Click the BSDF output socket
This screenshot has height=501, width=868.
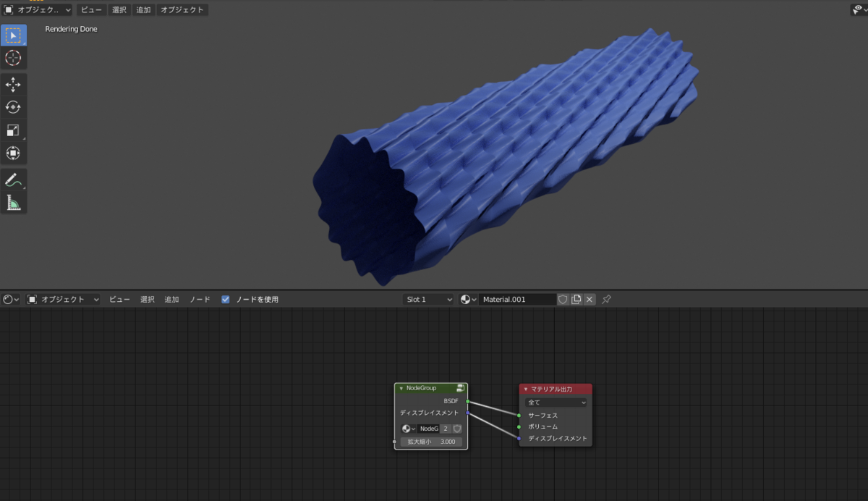(468, 400)
